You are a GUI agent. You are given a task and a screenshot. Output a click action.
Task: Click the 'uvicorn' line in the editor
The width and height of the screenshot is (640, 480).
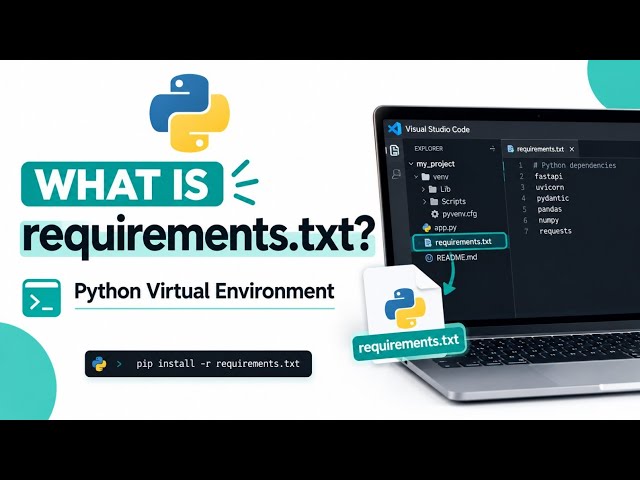point(550,187)
